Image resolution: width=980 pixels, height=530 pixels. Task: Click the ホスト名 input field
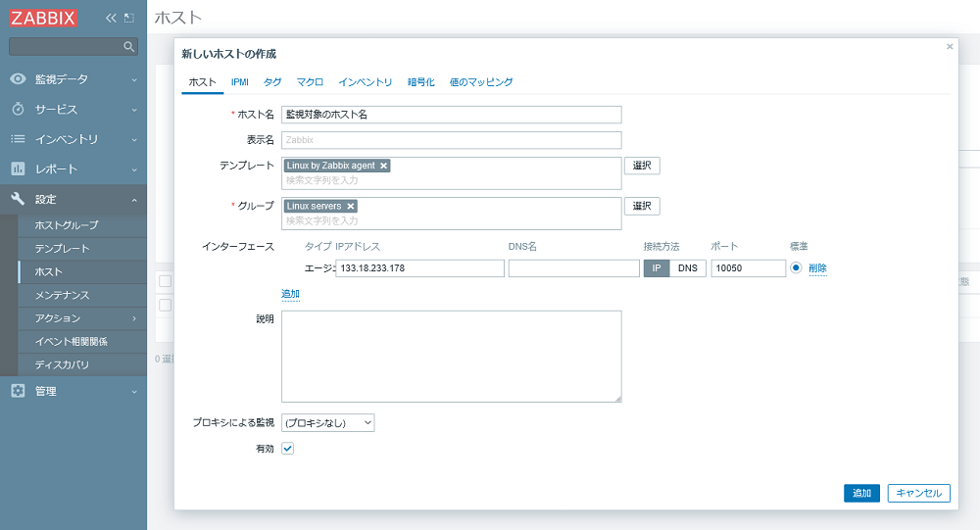coord(451,115)
